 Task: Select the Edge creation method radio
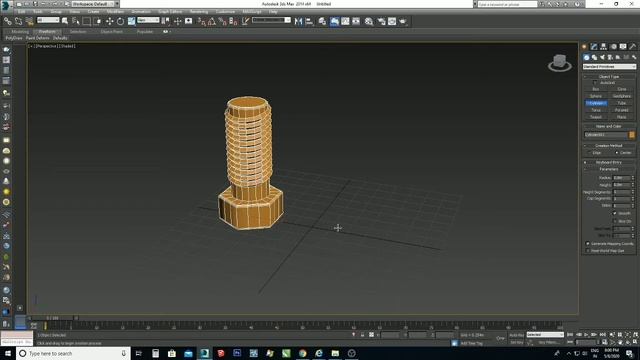click(x=589, y=153)
